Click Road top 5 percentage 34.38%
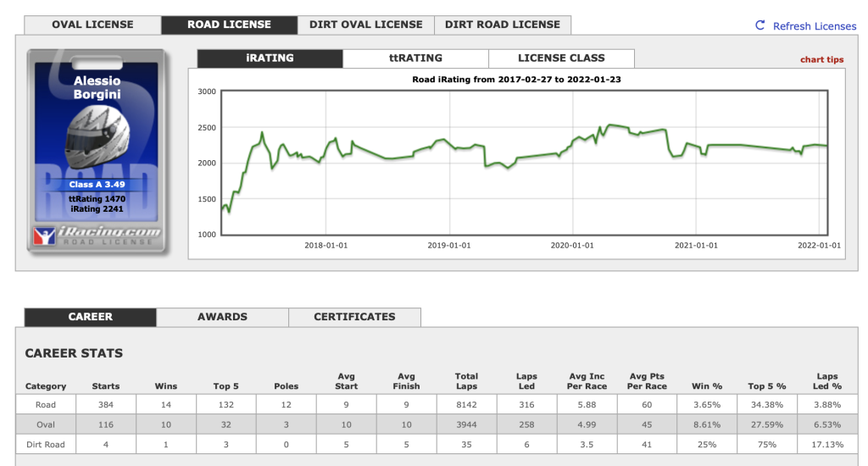 click(x=767, y=404)
